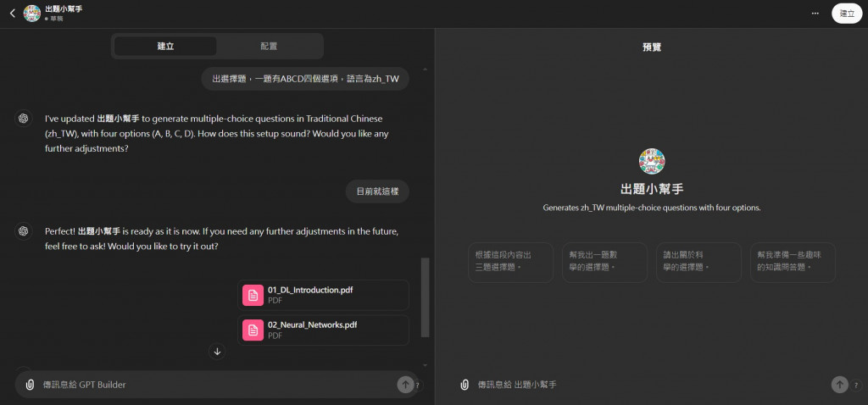This screenshot has width=868, height=405.
Task: Click the scroll-up arrow of the chat scrollbar
Action: pyautogui.click(x=426, y=69)
